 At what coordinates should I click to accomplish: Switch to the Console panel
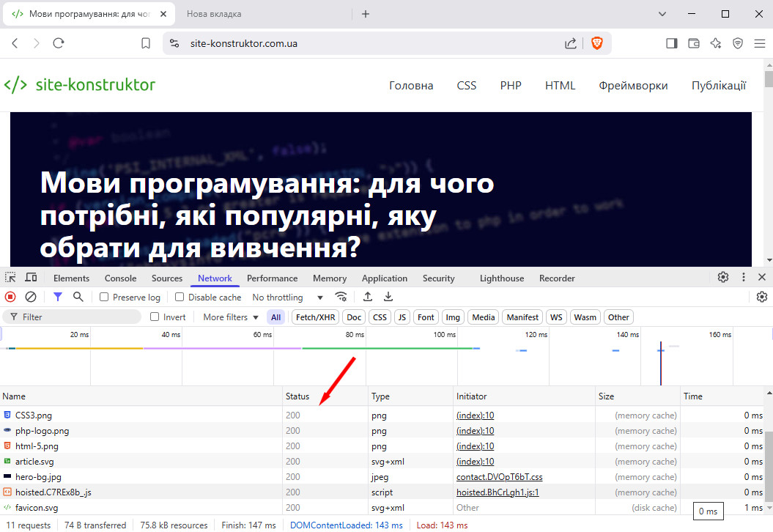pos(120,278)
